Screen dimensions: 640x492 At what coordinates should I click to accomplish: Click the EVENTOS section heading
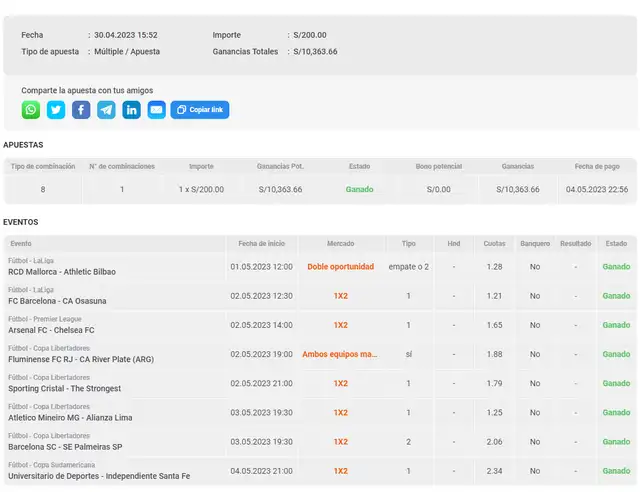tap(21, 222)
